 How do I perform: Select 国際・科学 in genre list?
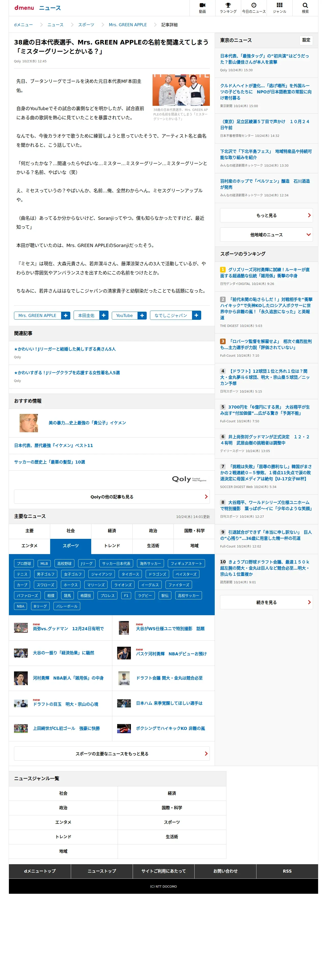coord(172,807)
